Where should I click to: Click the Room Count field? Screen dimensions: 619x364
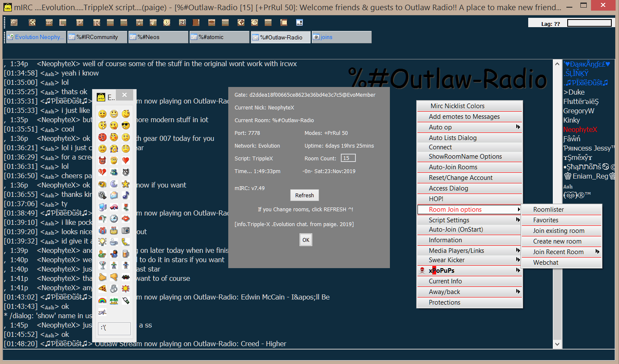[x=348, y=158]
